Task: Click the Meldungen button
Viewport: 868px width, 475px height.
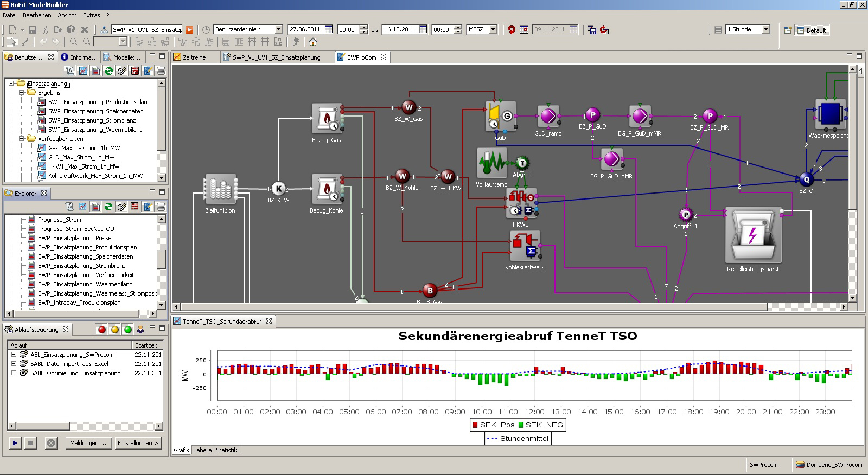Action: [x=88, y=443]
